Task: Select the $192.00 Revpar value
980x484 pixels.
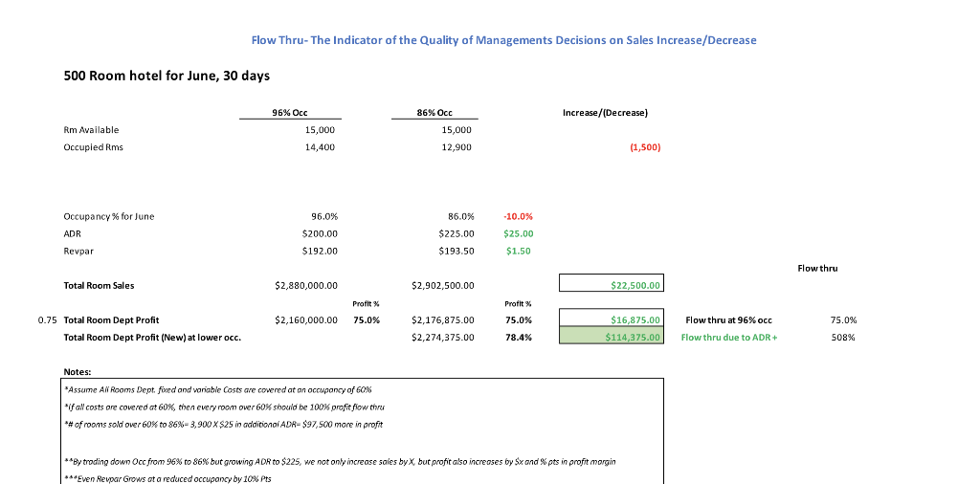Action: coord(320,251)
